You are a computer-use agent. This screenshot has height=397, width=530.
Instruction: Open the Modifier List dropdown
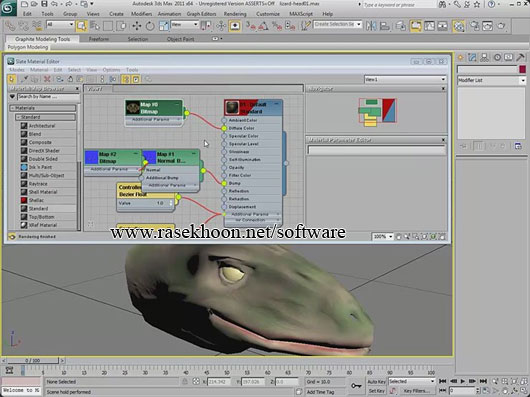click(491, 80)
